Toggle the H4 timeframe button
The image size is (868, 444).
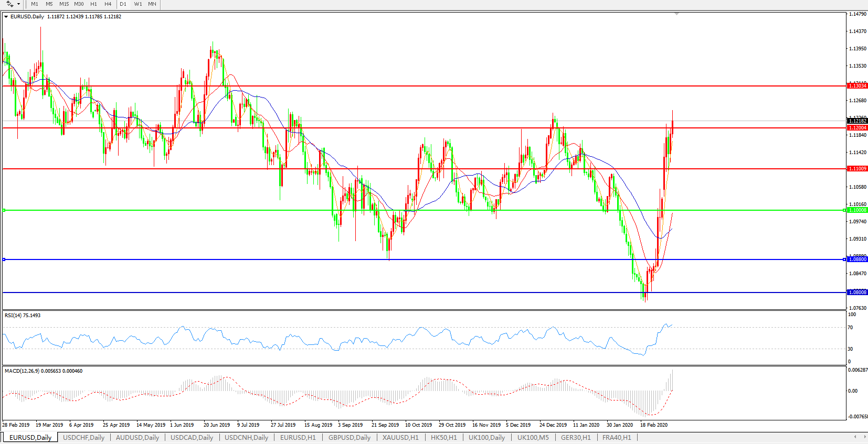pos(108,4)
